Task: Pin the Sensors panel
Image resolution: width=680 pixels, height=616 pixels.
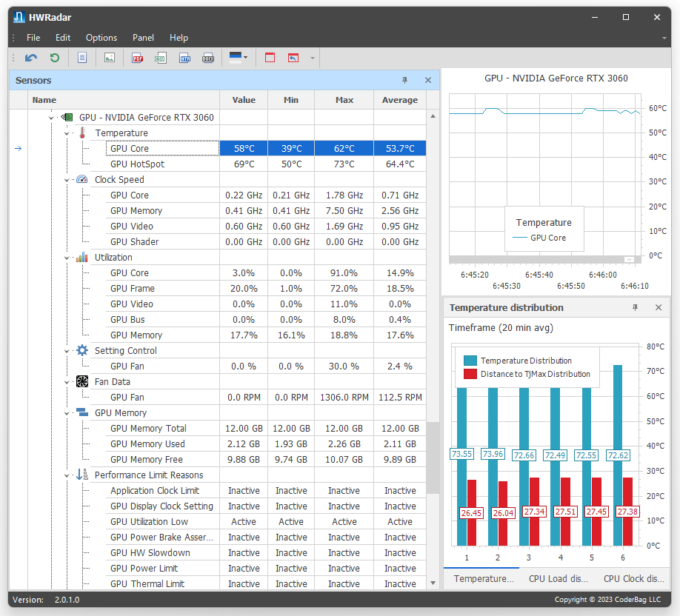Action: pos(404,80)
